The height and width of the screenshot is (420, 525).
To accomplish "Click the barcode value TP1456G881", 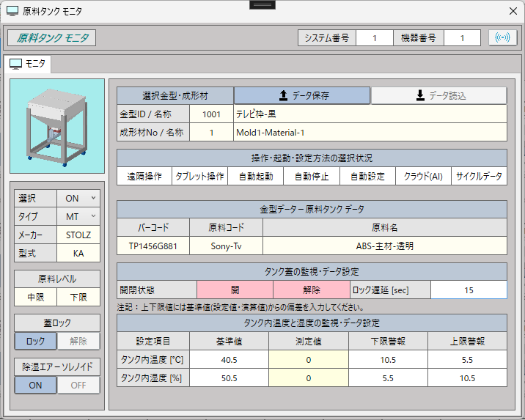I will coord(153,246).
